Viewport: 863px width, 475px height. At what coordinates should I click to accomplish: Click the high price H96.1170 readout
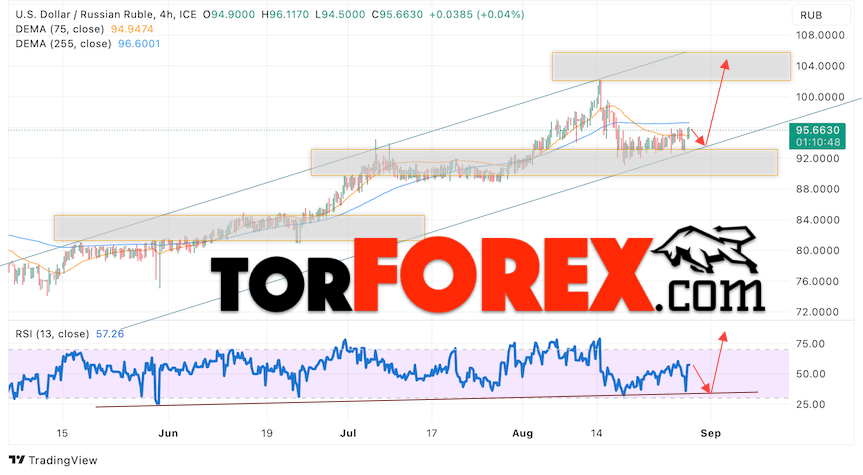coord(285,15)
